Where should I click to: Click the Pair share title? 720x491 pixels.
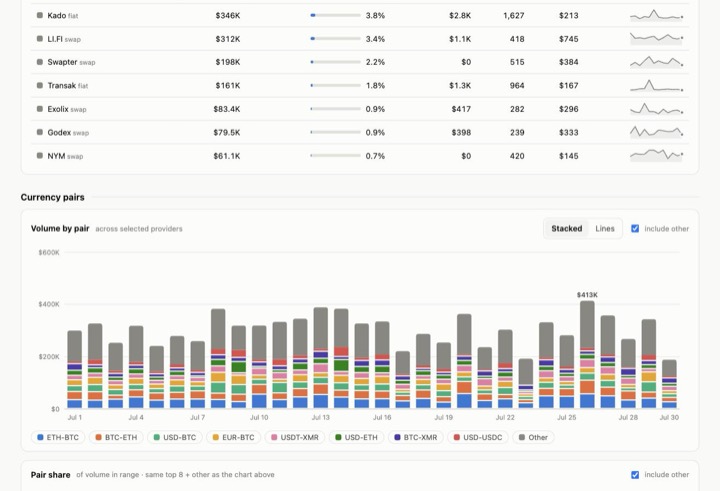[x=51, y=474]
